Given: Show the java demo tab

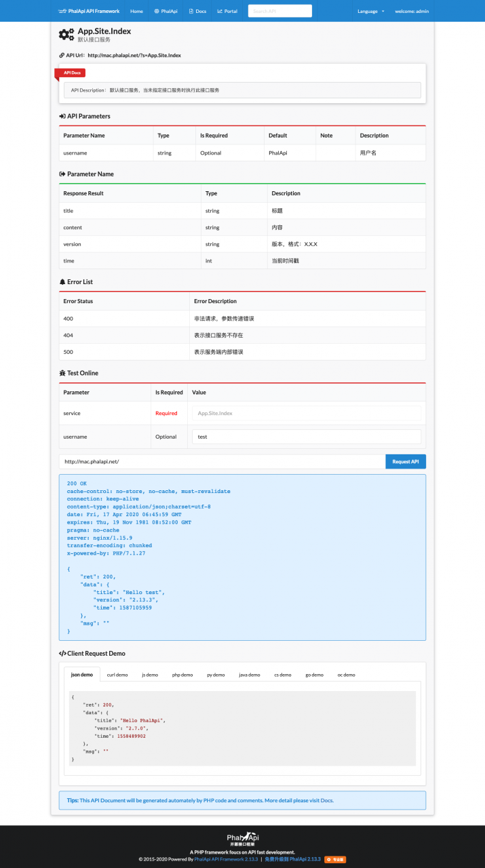Looking at the screenshot, I should click(249, 675).
